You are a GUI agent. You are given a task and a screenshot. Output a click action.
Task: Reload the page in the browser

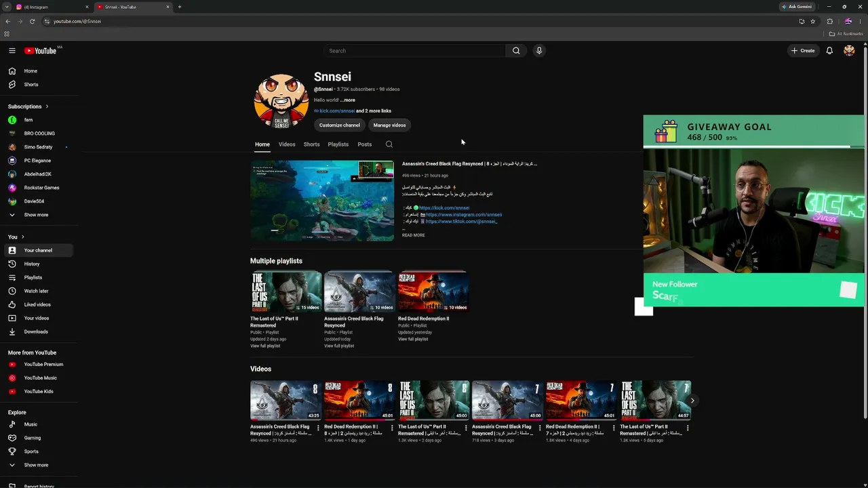click(x=32, y=21)
